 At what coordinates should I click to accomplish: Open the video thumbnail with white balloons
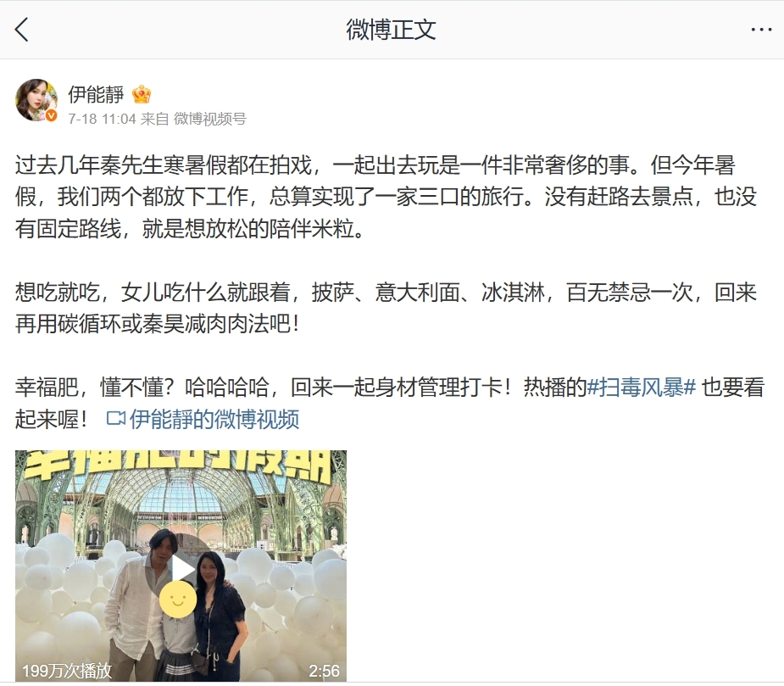[x=181, y=566]
